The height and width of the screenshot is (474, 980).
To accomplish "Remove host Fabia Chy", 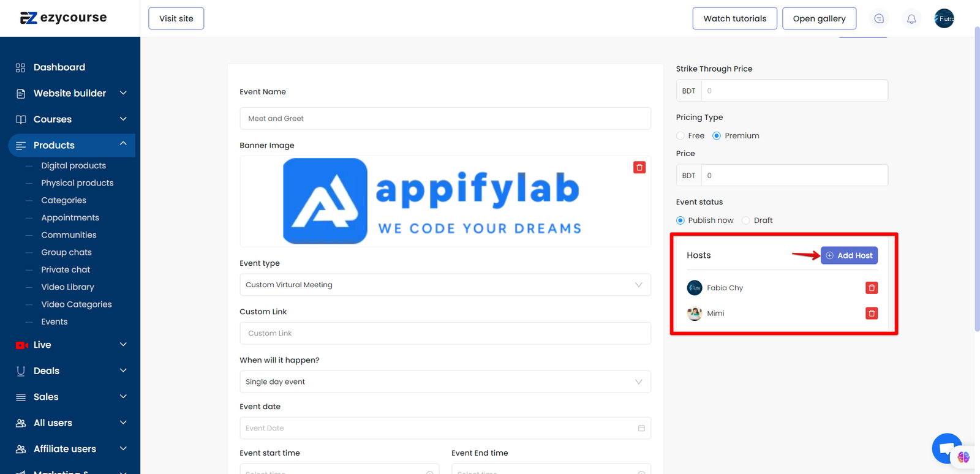I will tap(871, 288).
